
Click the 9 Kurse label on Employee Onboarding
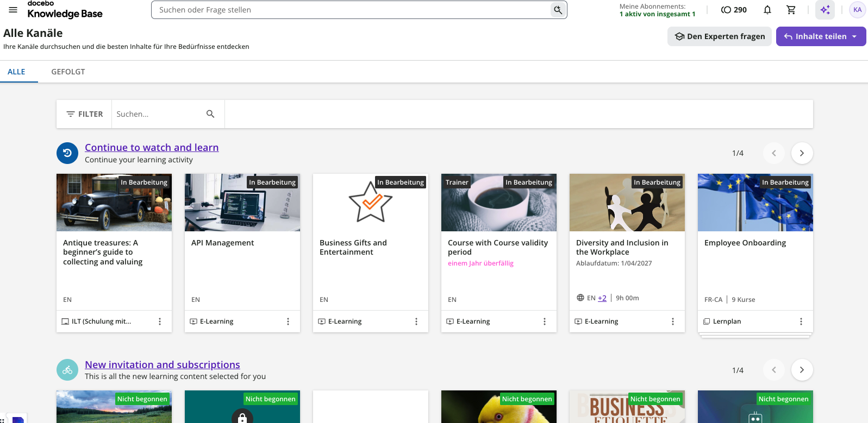(744, 300)
